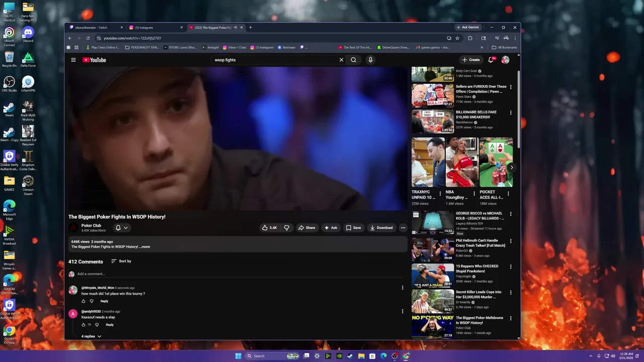Save the video to a playlist
644x362 pixels.
pyautogui.click(x=353, y=228)
